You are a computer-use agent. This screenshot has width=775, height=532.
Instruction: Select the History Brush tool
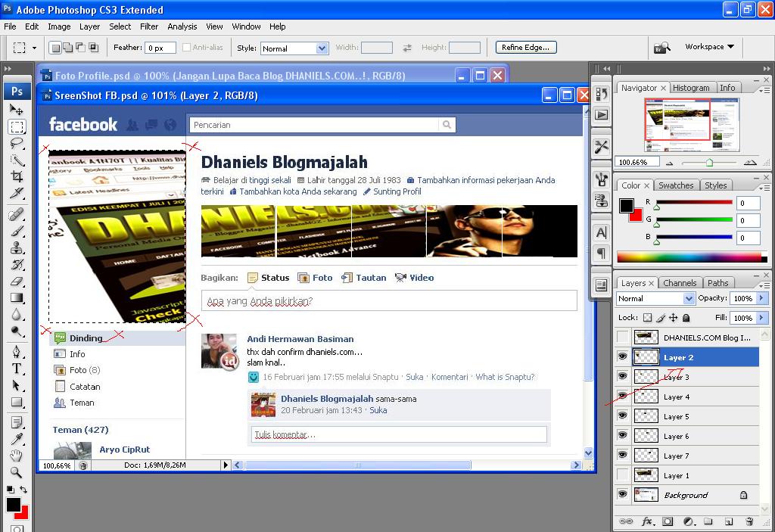[17, 265]
